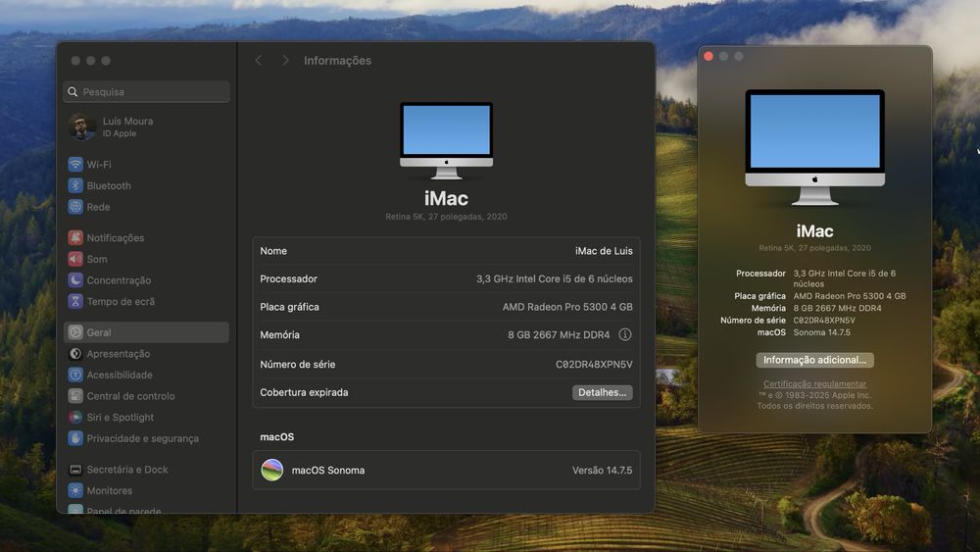Click Sonoma 14.7.5 in About window
Screen dimensions: 980x552
point(822,332)
